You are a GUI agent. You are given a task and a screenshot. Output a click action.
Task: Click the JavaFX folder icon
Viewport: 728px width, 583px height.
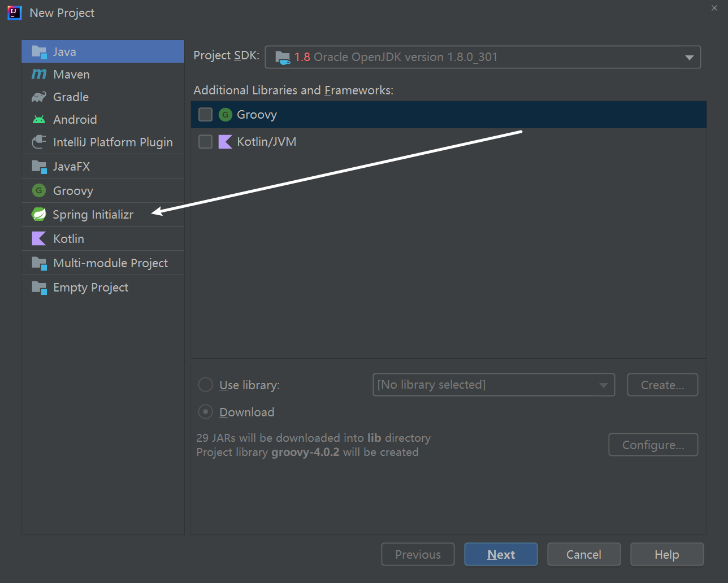coord(39,167)
